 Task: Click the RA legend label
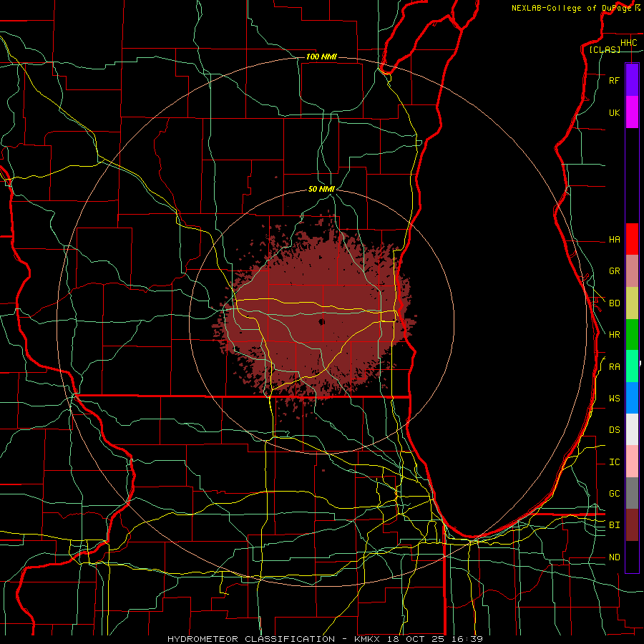click(615, 366)
